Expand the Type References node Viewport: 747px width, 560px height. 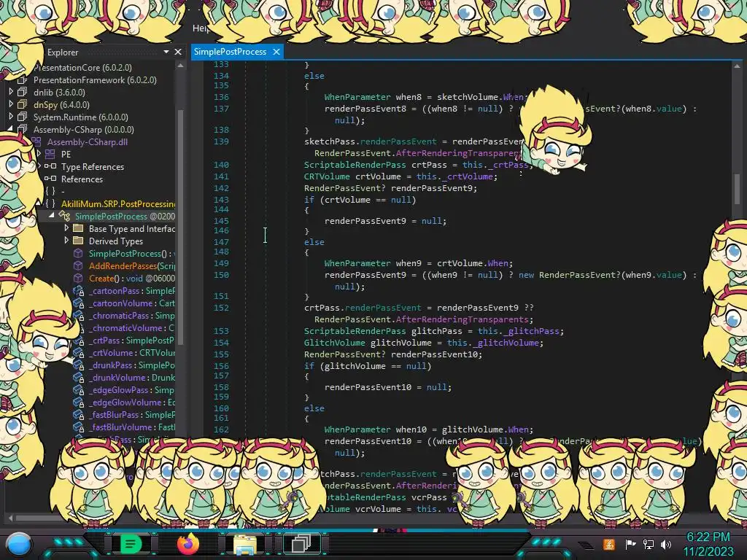39,166
